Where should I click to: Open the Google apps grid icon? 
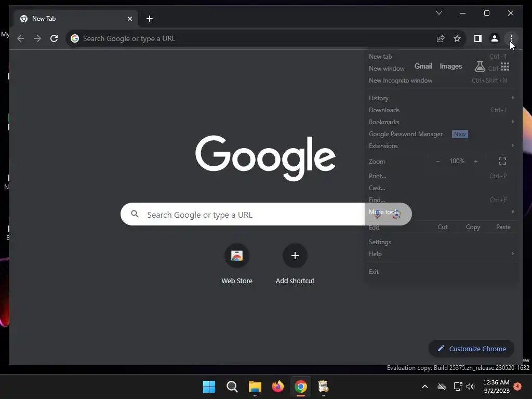coord(504,66)
